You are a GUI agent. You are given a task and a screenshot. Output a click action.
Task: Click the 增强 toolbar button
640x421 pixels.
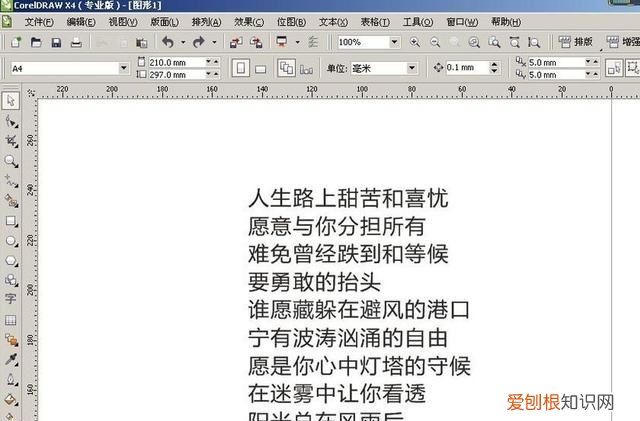[622, 42]
